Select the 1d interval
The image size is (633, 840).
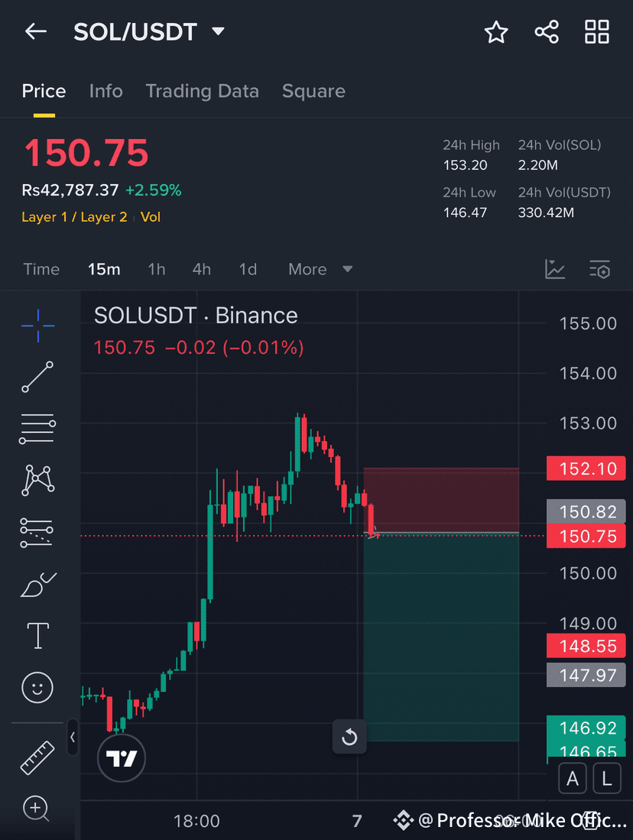coord(248,269)
